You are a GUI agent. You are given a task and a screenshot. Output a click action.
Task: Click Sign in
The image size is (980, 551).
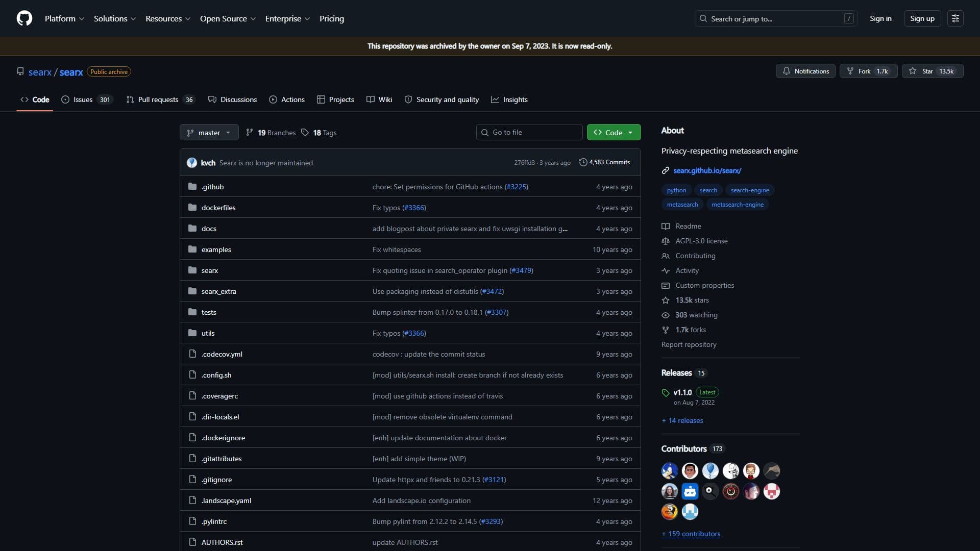pyautogui.click(x=880, y=18)
